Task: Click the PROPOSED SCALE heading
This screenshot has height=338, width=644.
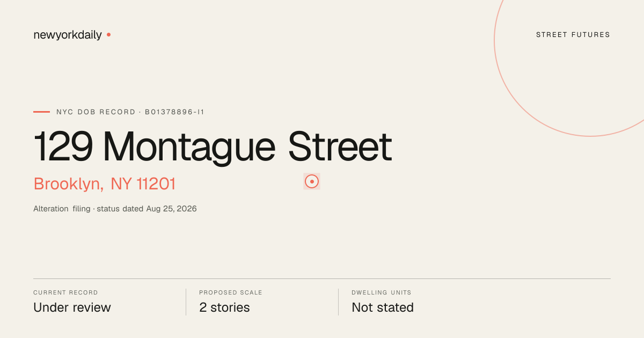Action: pyautogui.click(x=231, y=293)
